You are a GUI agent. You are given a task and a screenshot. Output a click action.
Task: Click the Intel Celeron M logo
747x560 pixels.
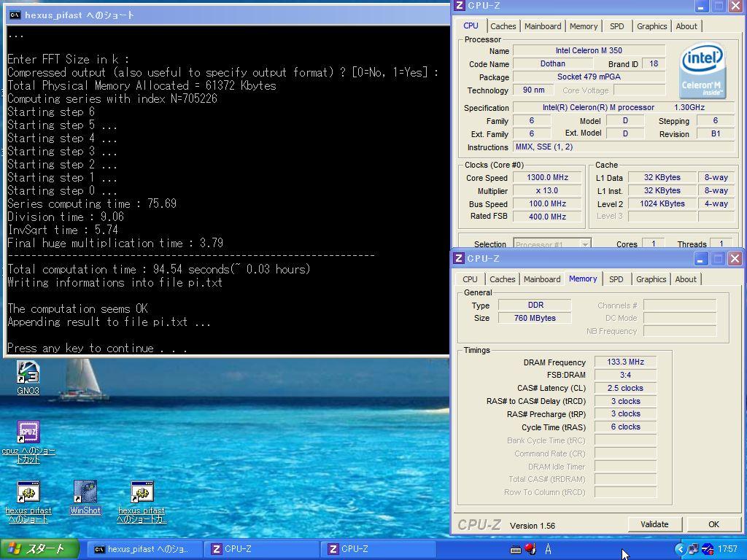click(703, 70)
